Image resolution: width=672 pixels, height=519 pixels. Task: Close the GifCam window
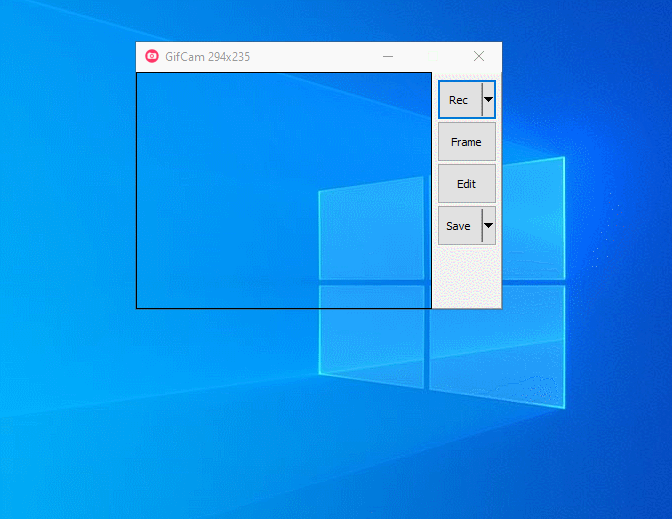coord(479,57)
